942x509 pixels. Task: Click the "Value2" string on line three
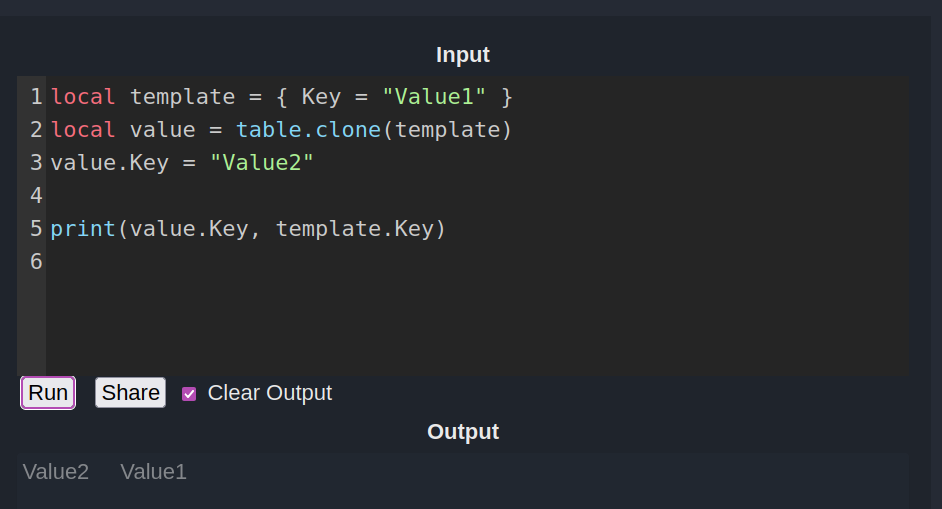(262, 163)
